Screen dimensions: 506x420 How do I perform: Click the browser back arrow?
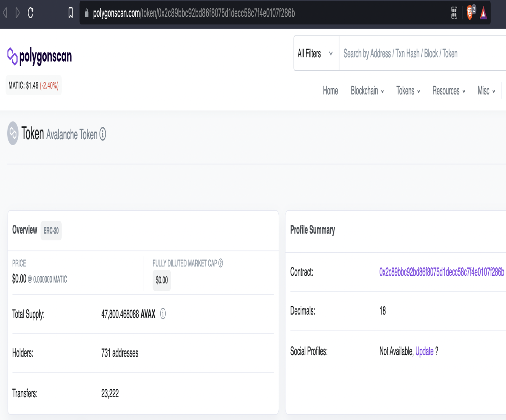pyautogui.click(x=5, y=13)
